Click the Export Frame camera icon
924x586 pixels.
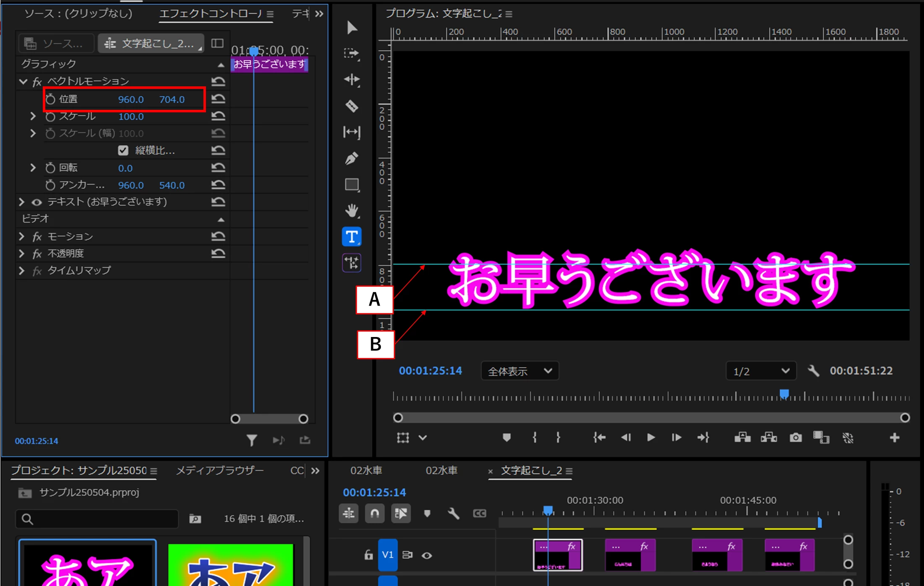(796, 438)
